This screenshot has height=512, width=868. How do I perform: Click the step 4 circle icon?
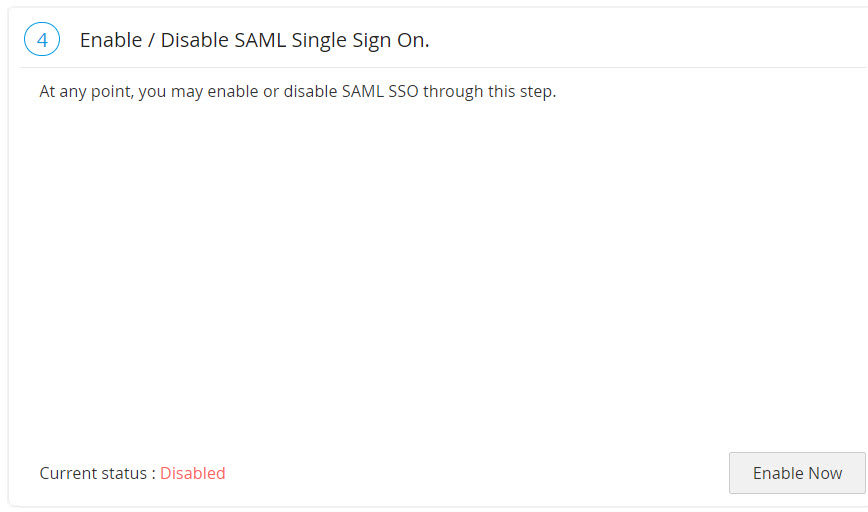coord(41,40)
